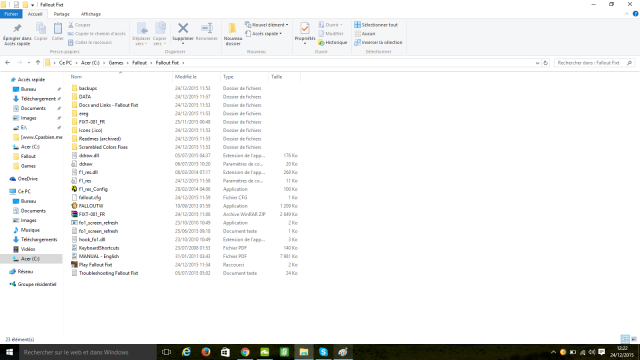Screen dimensions: 640x360
Task: Click the taskbar search box
Action: coord(88,352)
